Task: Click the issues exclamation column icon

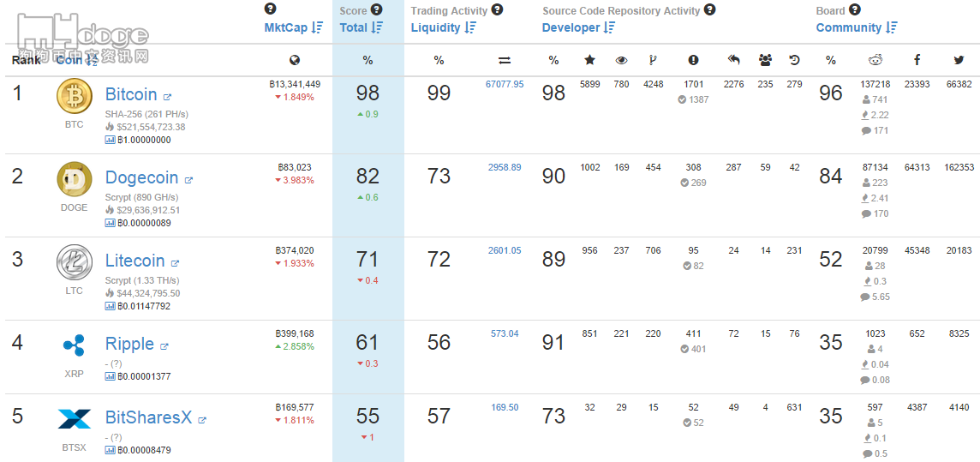Action: pyautogui.click(x=693, y=60)
